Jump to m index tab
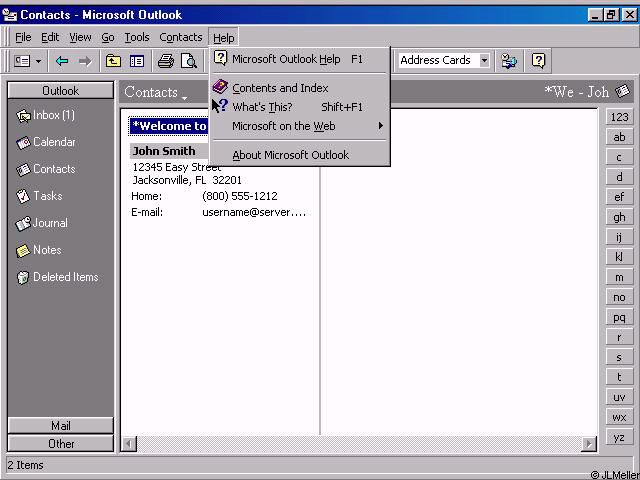This screenshot has height=480, width=640. click(x=619, y=277)
